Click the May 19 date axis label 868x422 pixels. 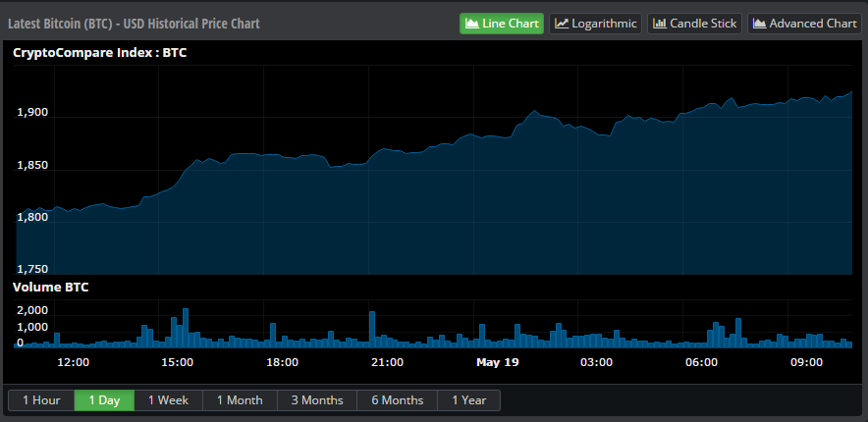[x=497, y=362]
